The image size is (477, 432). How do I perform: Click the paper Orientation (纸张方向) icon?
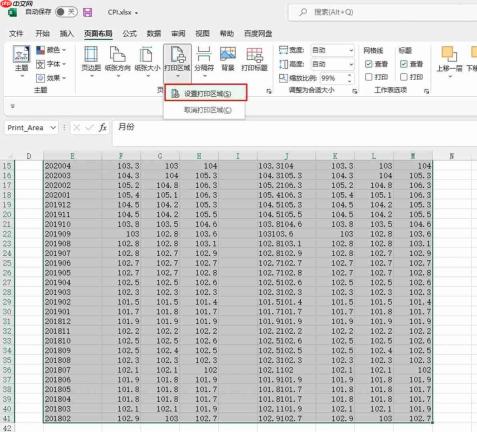point(118,54)
